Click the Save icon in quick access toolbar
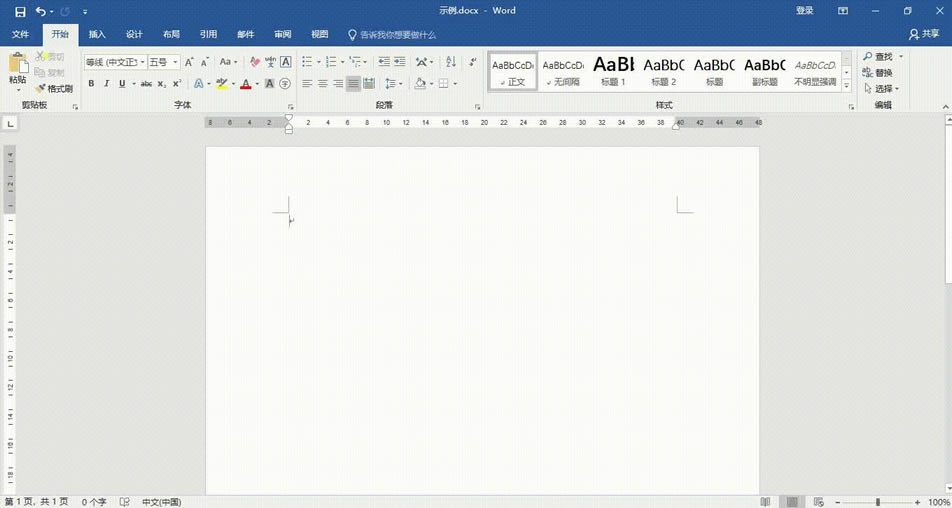This screenshot has width=952, height=508. (20, 12)
